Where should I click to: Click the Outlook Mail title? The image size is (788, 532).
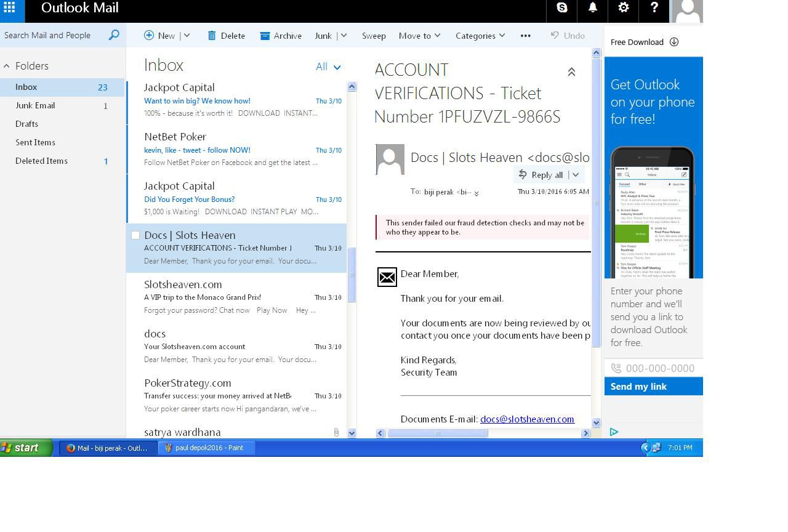coord(80,8)
